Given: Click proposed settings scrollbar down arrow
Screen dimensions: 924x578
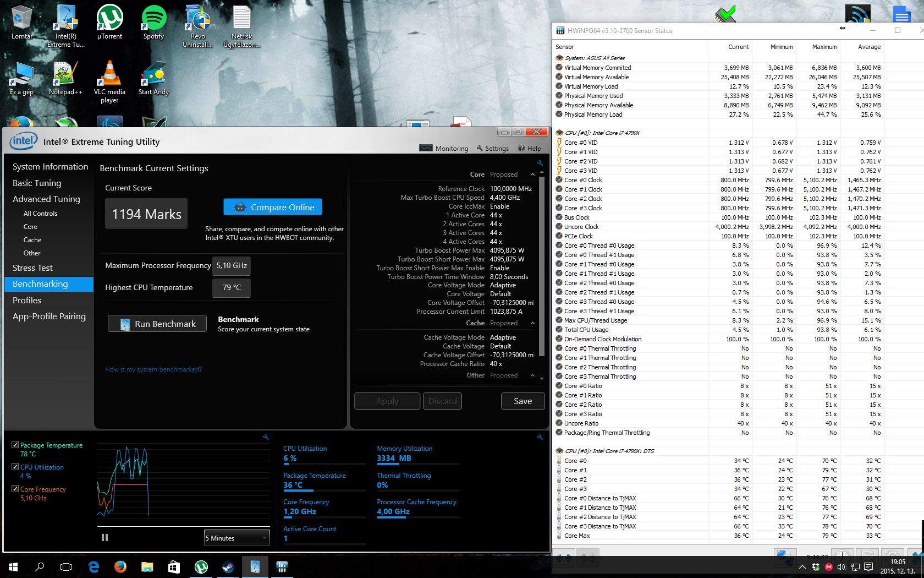Looking at the screenshot, I should coord(542,379).
